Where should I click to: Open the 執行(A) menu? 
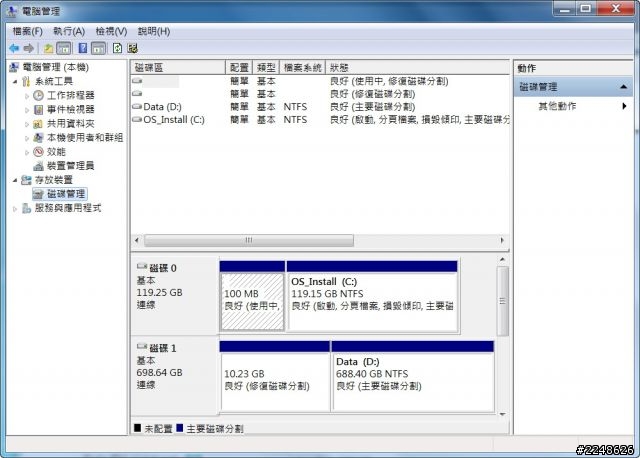pos(69,31)
